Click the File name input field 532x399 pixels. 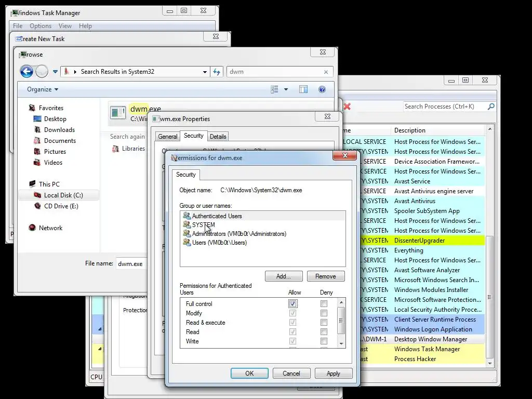coord(131,263)
